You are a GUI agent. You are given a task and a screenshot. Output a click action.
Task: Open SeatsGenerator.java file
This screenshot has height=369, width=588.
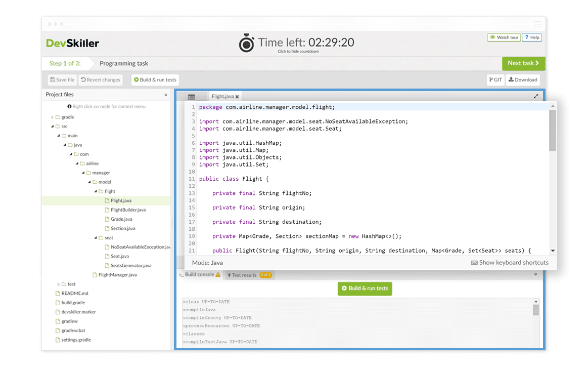tap(131, 266)
